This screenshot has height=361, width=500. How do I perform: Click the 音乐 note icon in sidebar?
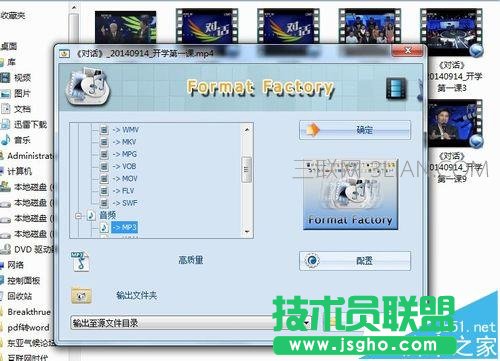point(5,140)
